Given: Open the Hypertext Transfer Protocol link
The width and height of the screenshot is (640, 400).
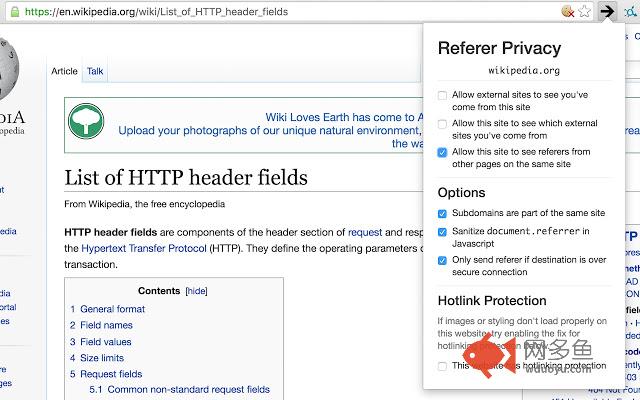Looking at the screenshot, I should tap(150, 248).
